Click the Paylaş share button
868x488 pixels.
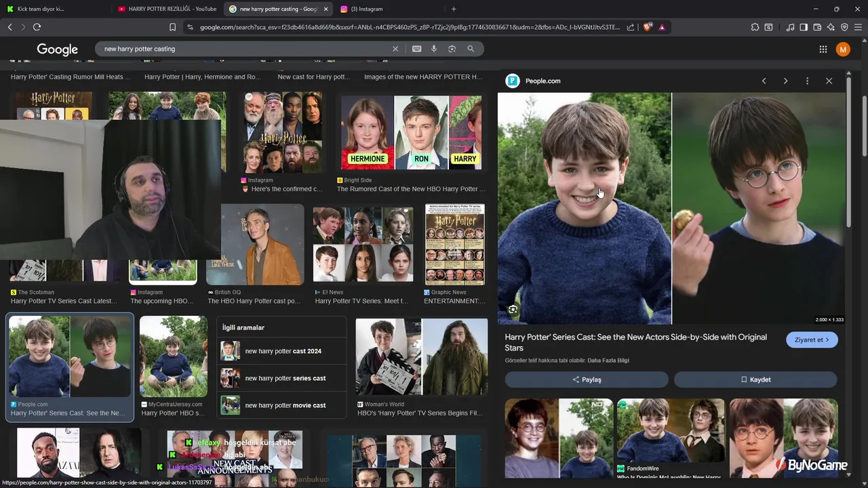pyautogui.click(x=587, y=380)
